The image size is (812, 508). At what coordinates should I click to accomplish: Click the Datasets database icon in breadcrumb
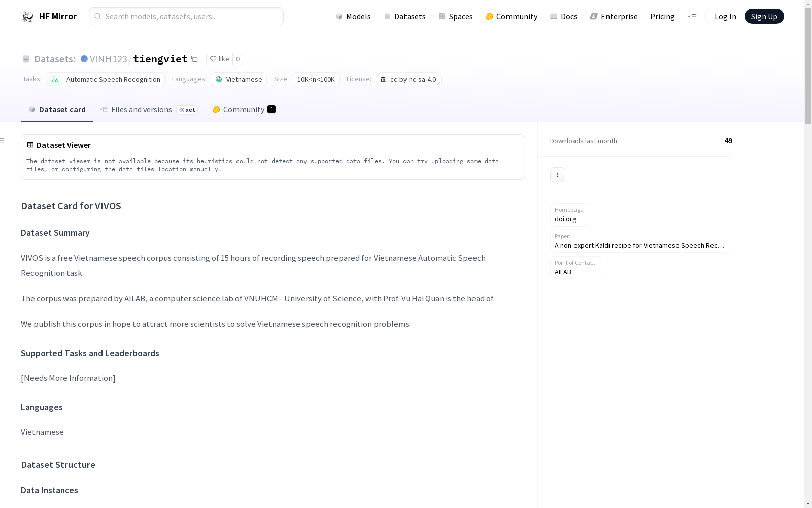(26, 59)
